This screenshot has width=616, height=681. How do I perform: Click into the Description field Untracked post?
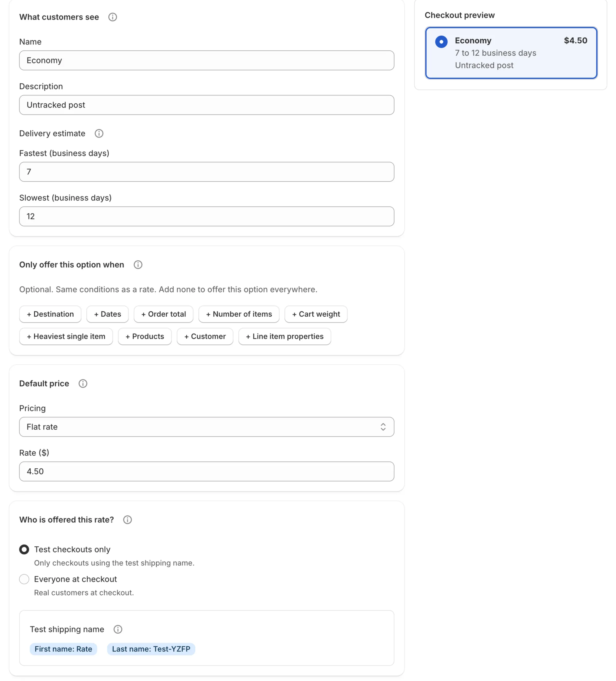[x=207, y=105]
